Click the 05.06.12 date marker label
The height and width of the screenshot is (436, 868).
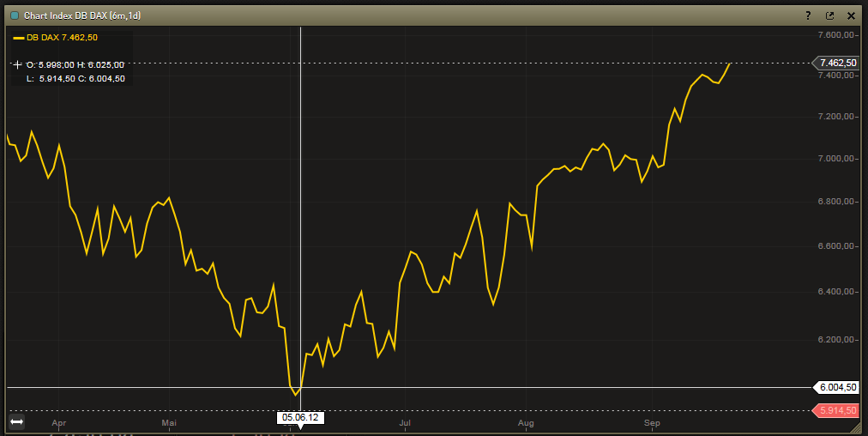point(300,417)
